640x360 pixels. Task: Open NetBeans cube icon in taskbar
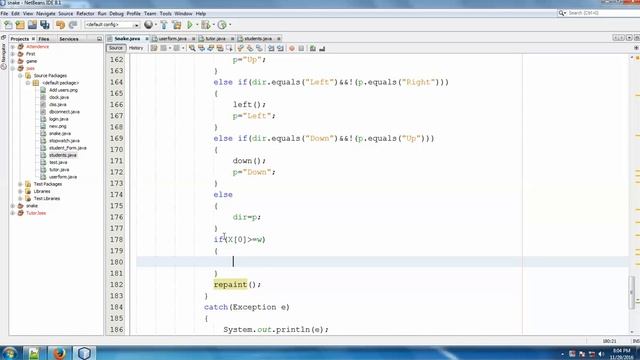click(84, 353)
